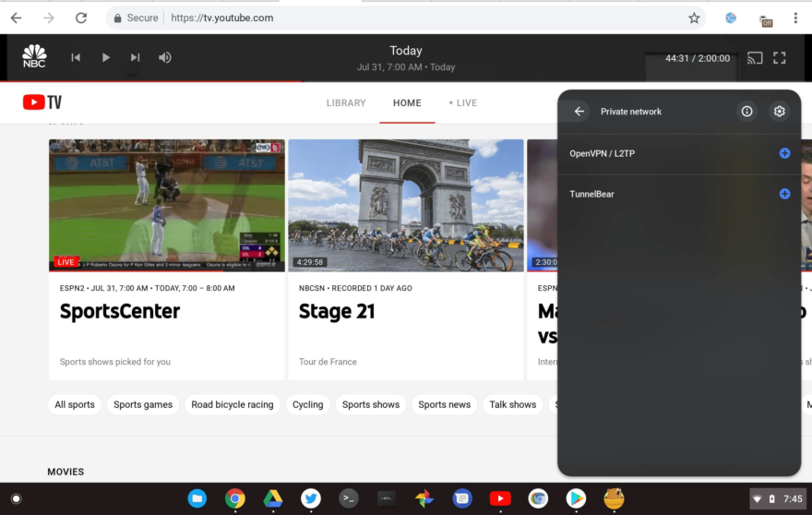812x515 pixels.
Task: Open SportsCenter live thumbnail
Action: coord(167,205)
